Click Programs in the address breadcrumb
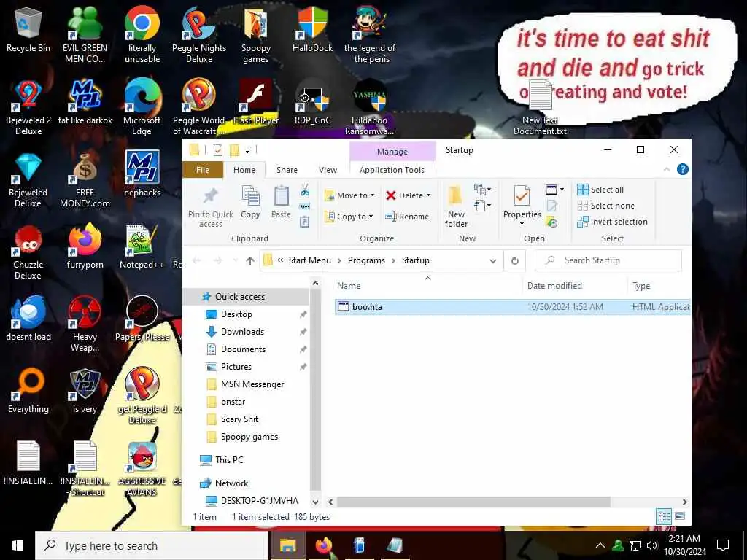 (x=366, y=260)
